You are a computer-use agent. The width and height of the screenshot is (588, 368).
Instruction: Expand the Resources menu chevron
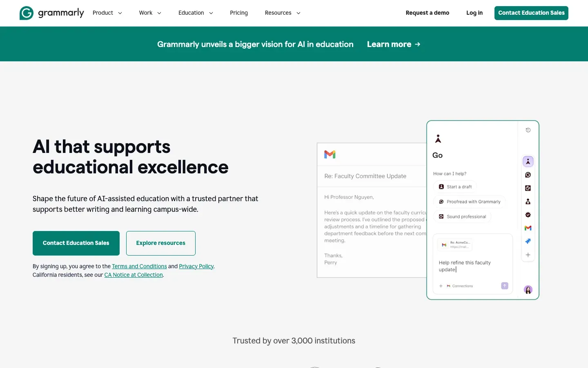(x=298, y=13)
